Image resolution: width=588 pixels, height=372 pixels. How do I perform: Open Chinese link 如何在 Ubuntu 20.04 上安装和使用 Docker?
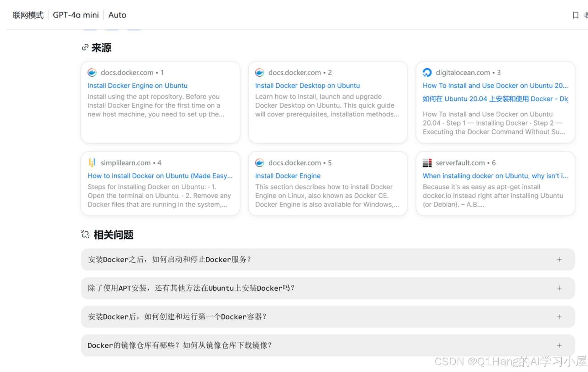[495, 99]
